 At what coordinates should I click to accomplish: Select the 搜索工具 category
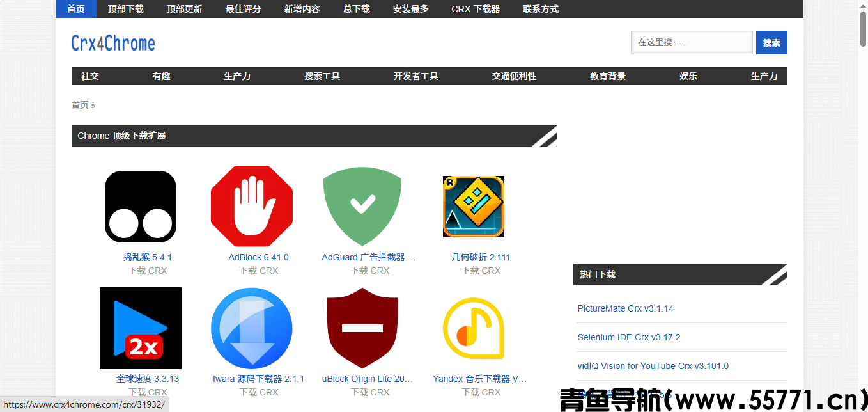click(x=322, y=76)
